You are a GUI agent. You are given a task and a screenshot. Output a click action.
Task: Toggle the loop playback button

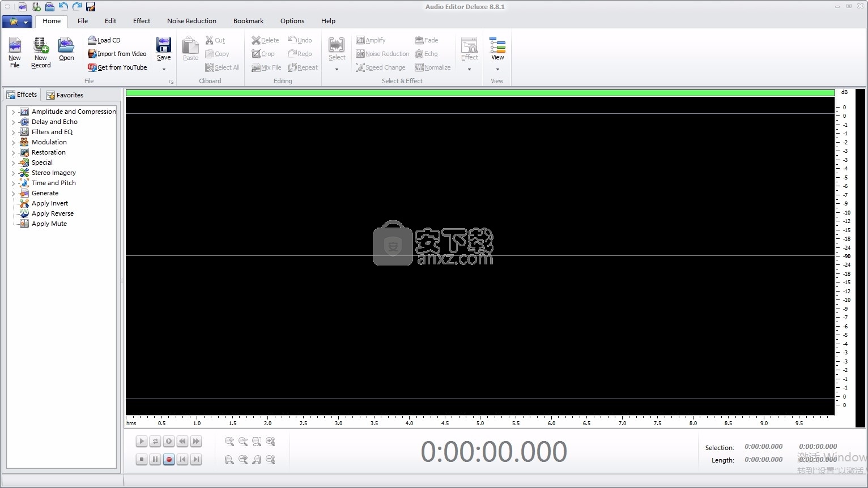(x=155, y=441)
